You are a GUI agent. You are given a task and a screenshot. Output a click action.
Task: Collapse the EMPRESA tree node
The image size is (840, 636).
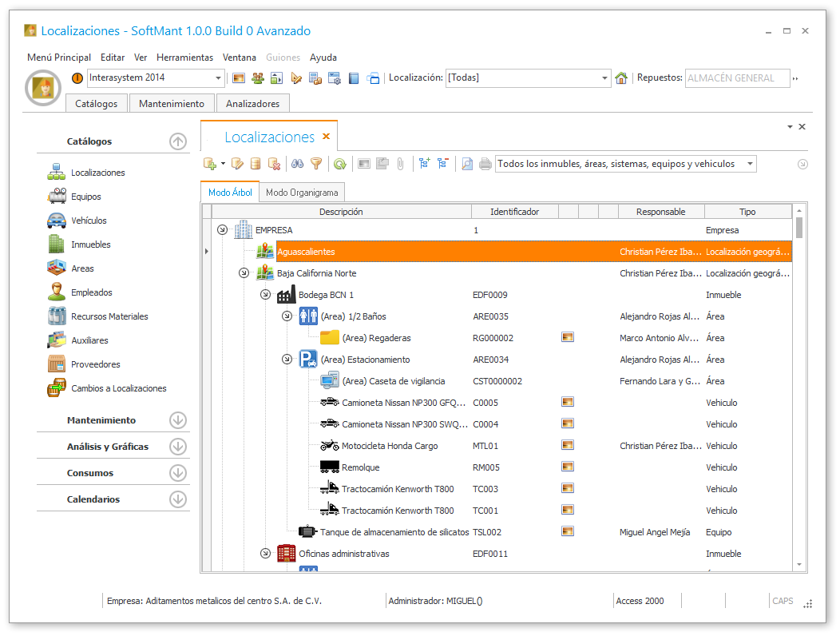pos(222,230)
